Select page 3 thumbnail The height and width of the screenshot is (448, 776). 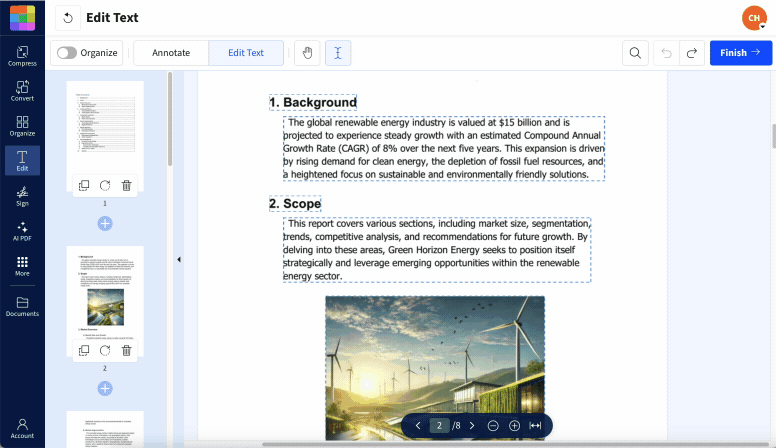105,429
